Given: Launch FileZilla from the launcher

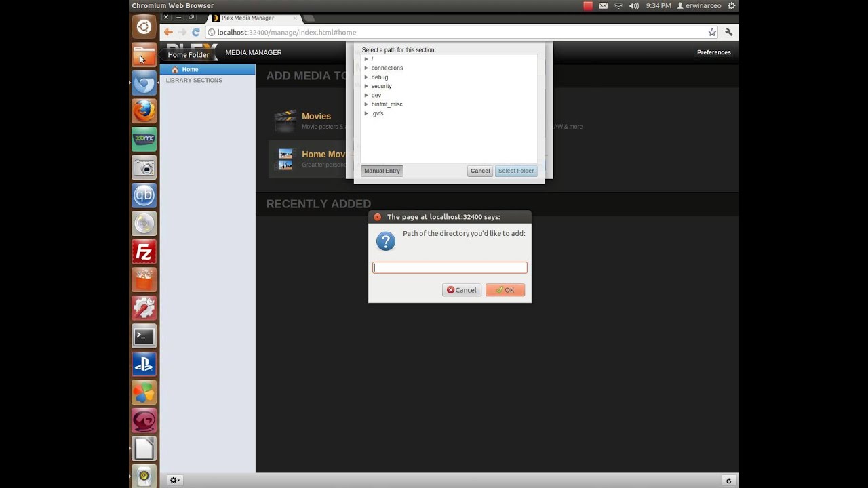Looking at the screenshot, I should pyautogui.click(x=144, y=252).
